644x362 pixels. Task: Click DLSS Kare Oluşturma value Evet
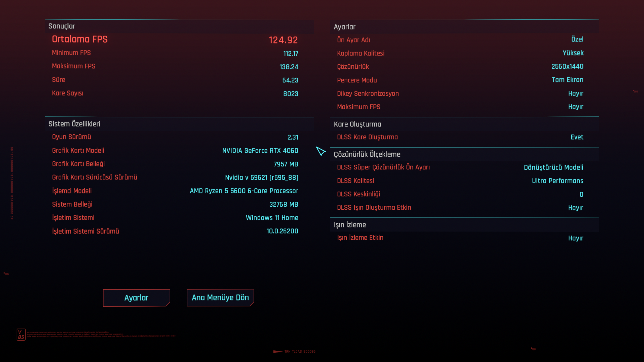coord(577,137)
